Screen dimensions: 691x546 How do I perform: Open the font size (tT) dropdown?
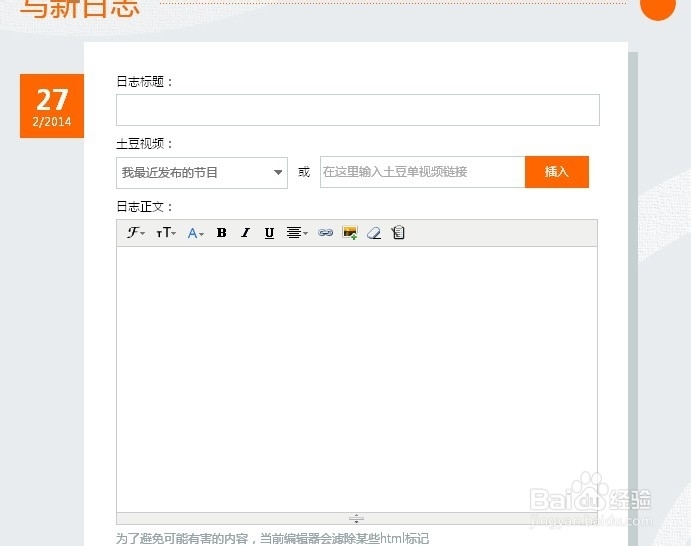[166, 232]
